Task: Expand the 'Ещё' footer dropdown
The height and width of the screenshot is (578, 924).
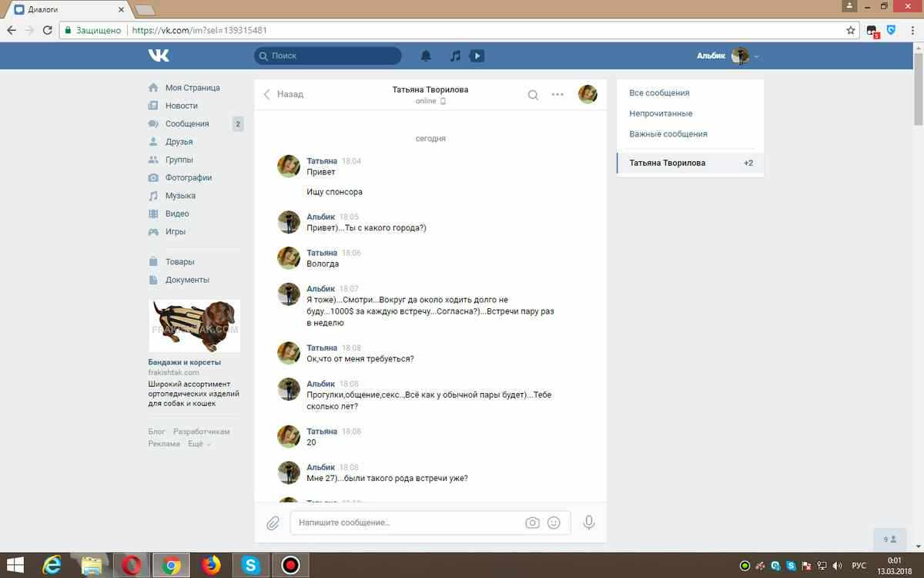Action: 199,444
